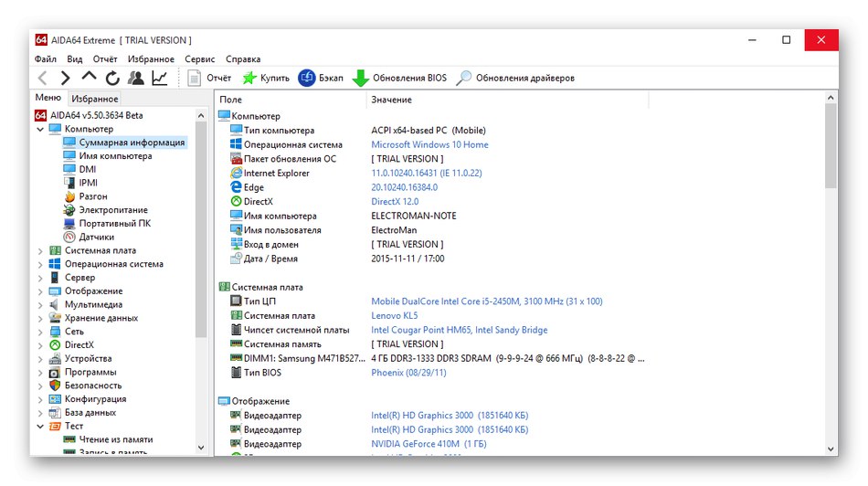Open the Lenovo KL5 link
Image resolution: width=868 pixels, height=486 pixels.
click(x=394, y=315)
